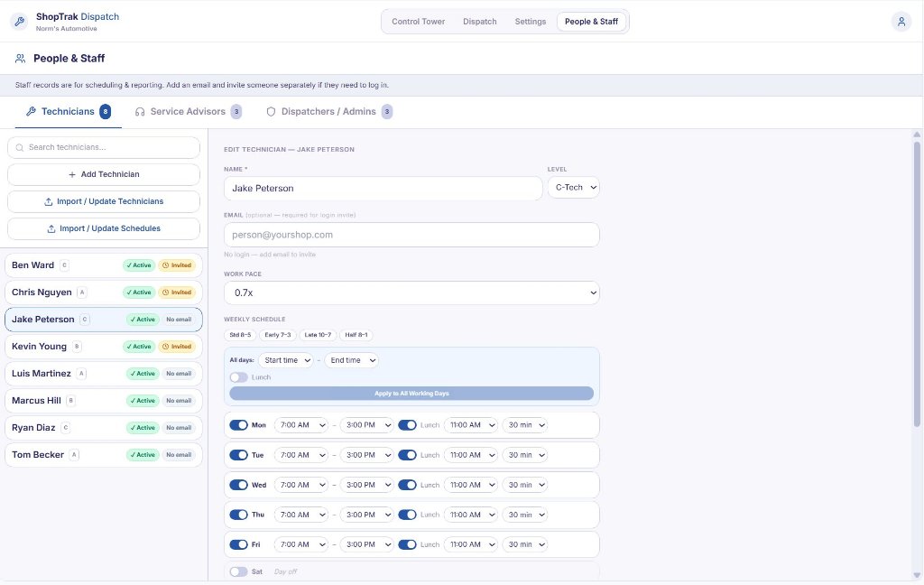This screenshot has width=924, height=585.
Task: Click Kevin Young's Invited status badge
Action: (177, 347)
